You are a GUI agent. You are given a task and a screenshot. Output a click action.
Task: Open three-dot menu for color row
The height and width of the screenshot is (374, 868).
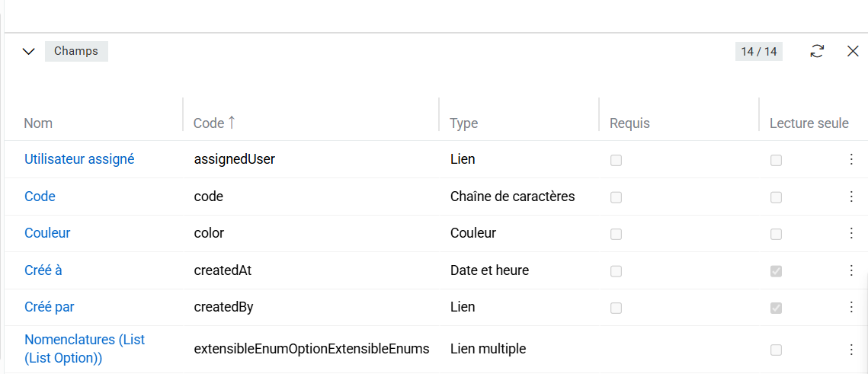pyautogui.click(x=851, y=233)
